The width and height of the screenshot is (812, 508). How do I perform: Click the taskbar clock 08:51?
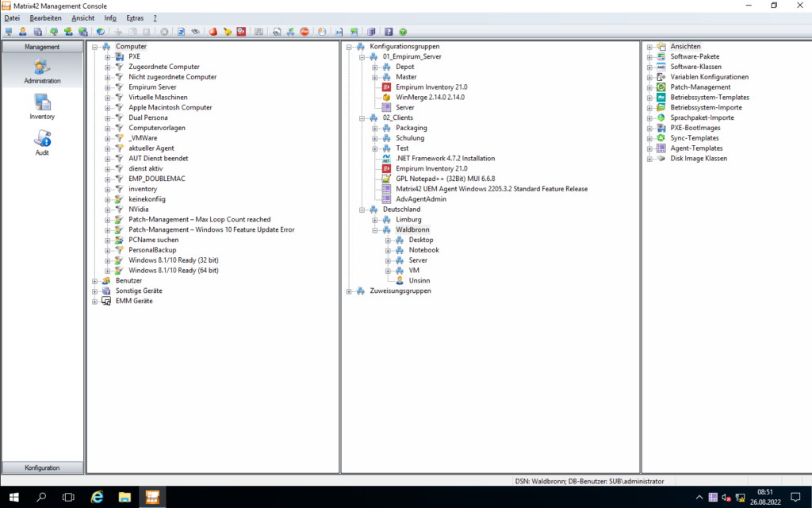coord(765,492)
